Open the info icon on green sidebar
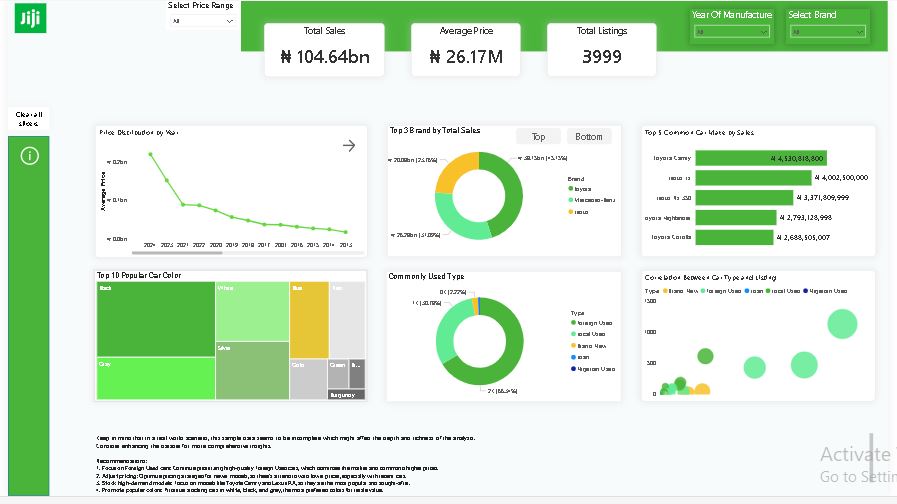 pyautogui.click(x=30, y=156)
